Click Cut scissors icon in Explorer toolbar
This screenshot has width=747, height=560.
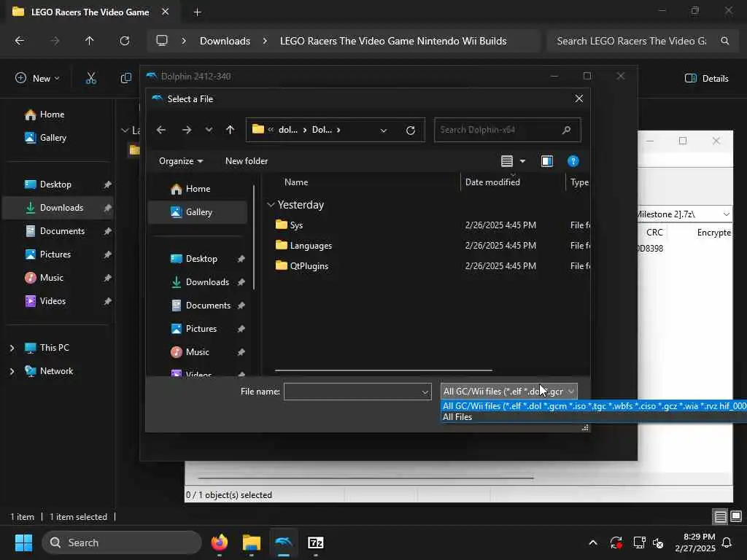click(x=90, y=79)
